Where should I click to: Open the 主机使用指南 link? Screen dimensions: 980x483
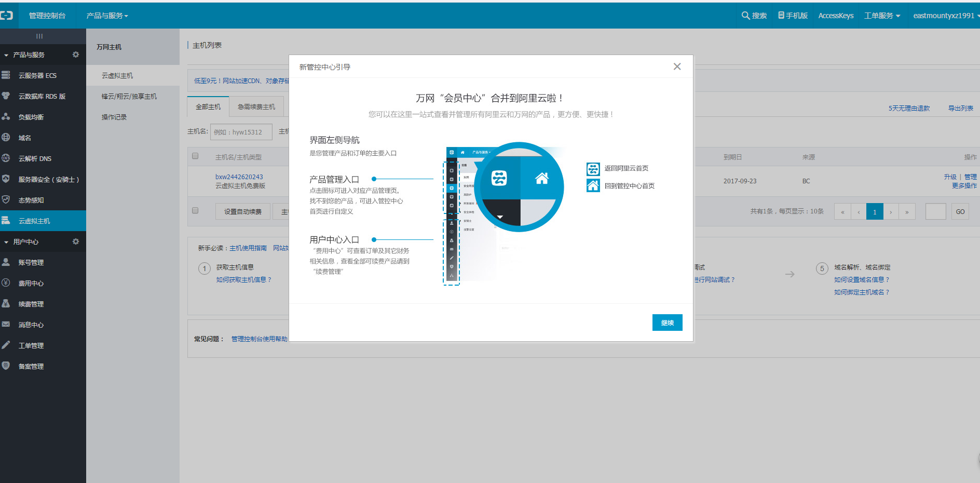[x=248, y=248]
